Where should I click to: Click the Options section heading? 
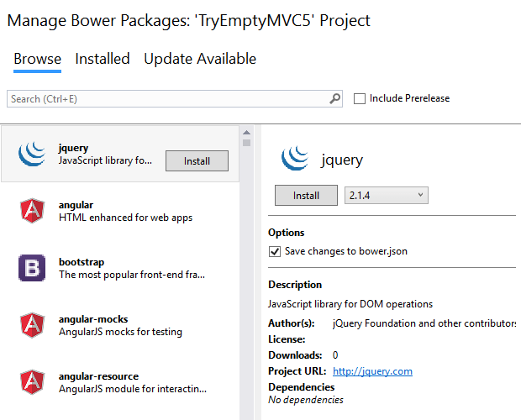pos(286,233)
